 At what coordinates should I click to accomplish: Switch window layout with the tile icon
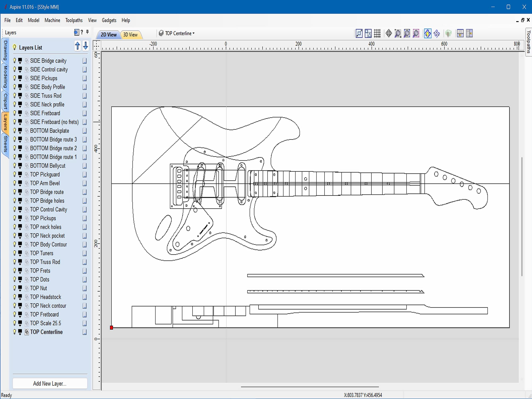[x=461, y=34]
